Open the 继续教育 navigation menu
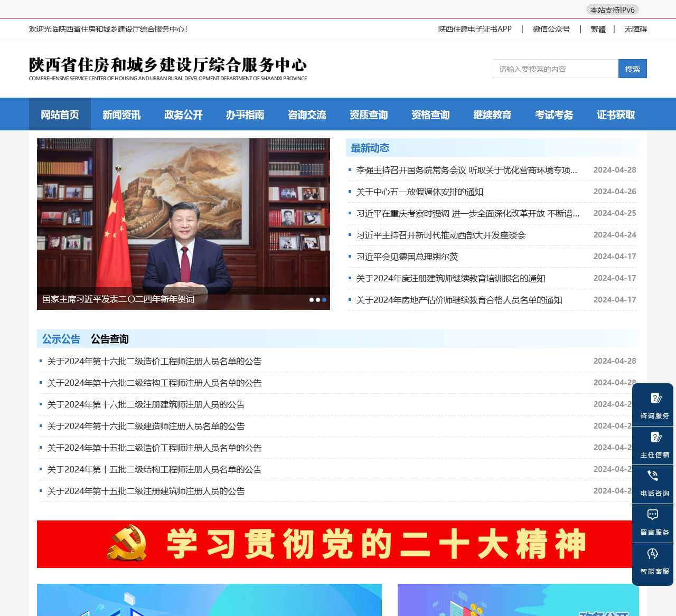The width and height of the screenshot is (676, 616). (x=492, y=114)
